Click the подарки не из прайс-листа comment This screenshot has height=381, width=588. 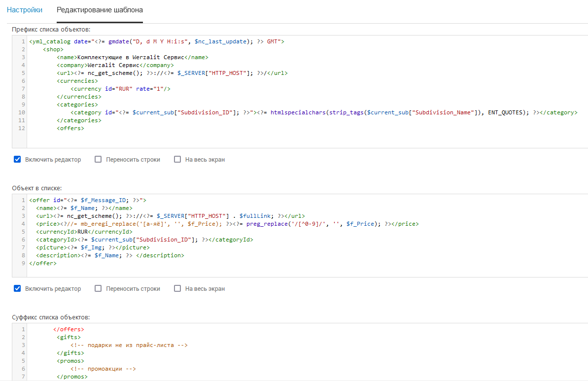pos(129,345)
